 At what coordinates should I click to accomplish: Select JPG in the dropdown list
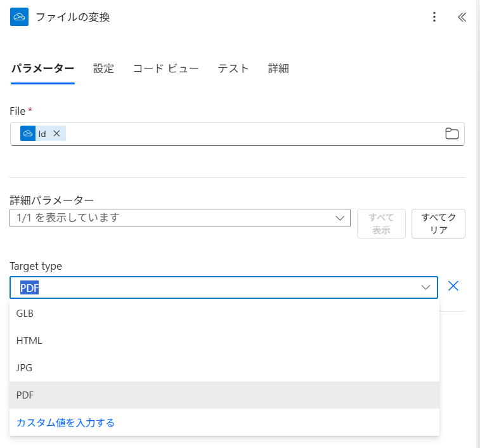[24, 367]
